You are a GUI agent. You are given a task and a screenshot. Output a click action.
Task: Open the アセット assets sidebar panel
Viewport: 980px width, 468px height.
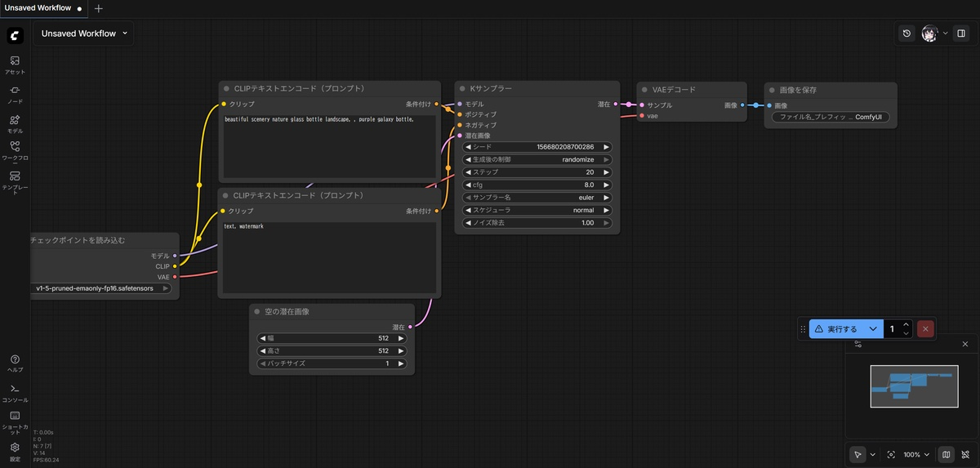pos(15,65)
